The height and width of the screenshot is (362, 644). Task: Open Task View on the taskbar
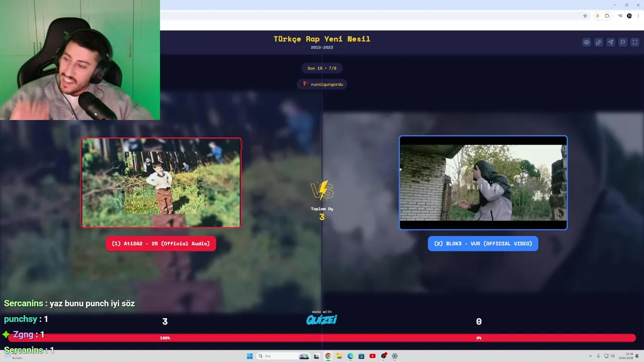coord(316,356)
